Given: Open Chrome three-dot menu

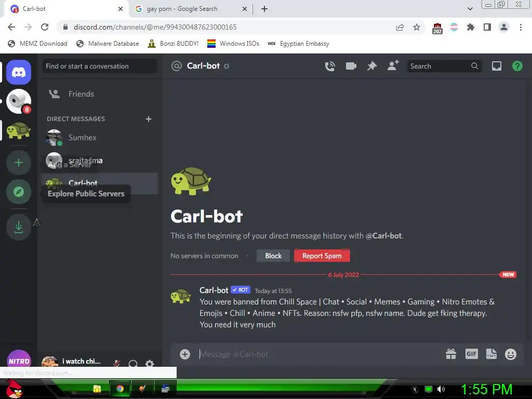Looking at the screenshot, I should [521, 27].
